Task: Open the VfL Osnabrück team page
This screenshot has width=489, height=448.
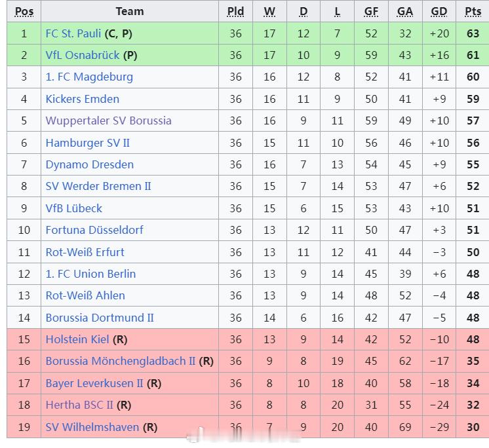Action: (x=83, y=55)
